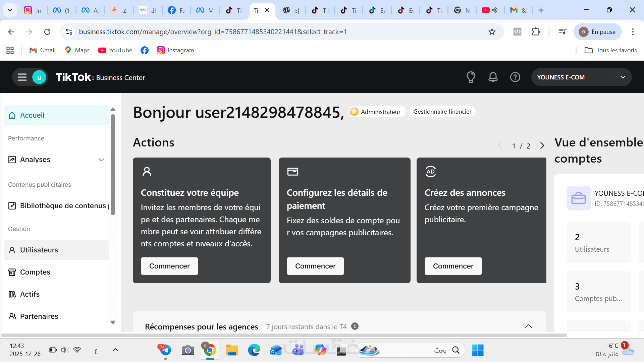Click the briefcase icon for YOUNESS E-COM
This screenshot has width=644, height=362.
(578, 198)
